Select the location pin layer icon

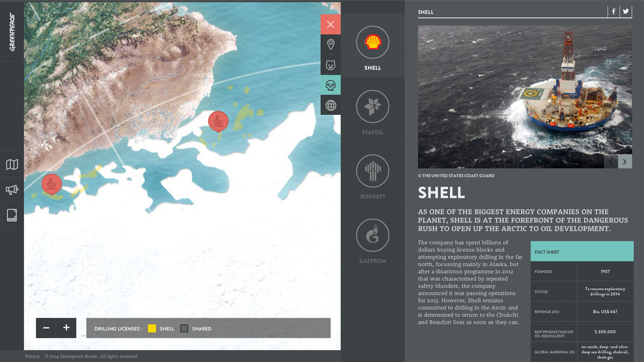[330, 45]
